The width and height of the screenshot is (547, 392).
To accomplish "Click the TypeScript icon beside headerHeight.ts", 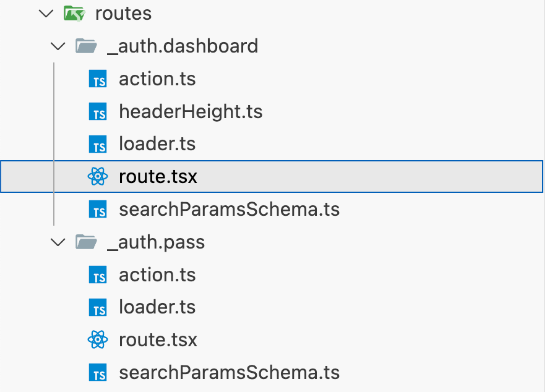I will 98,112.
